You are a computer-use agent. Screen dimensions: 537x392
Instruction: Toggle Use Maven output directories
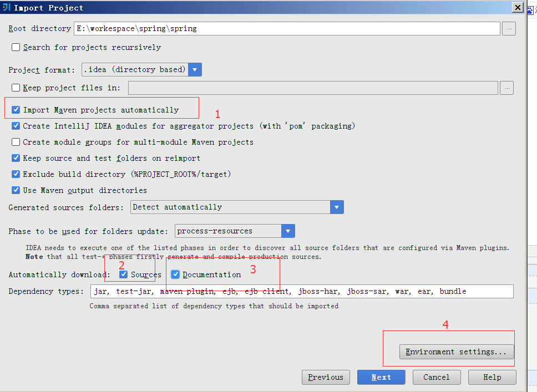tap(16, 190)
